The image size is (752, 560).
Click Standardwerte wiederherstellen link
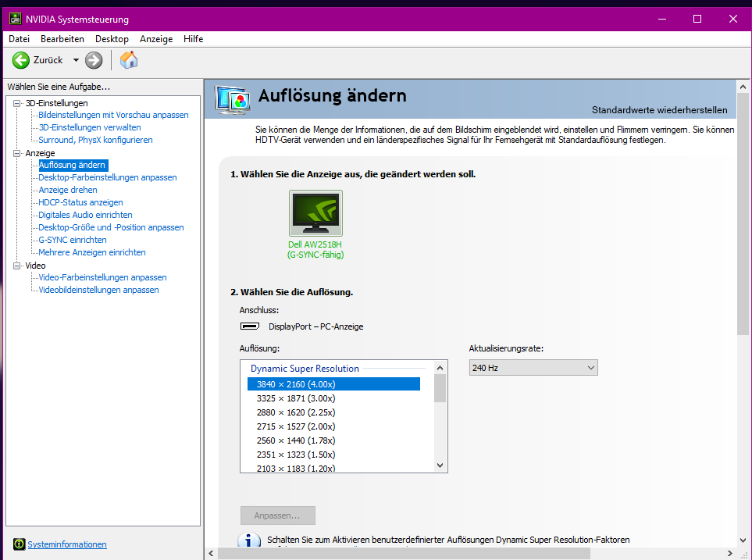[659, 110]
